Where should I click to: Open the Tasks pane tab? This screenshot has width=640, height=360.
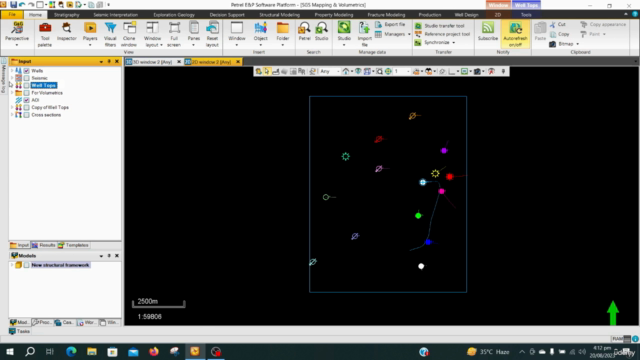click(x=19, y=331)
